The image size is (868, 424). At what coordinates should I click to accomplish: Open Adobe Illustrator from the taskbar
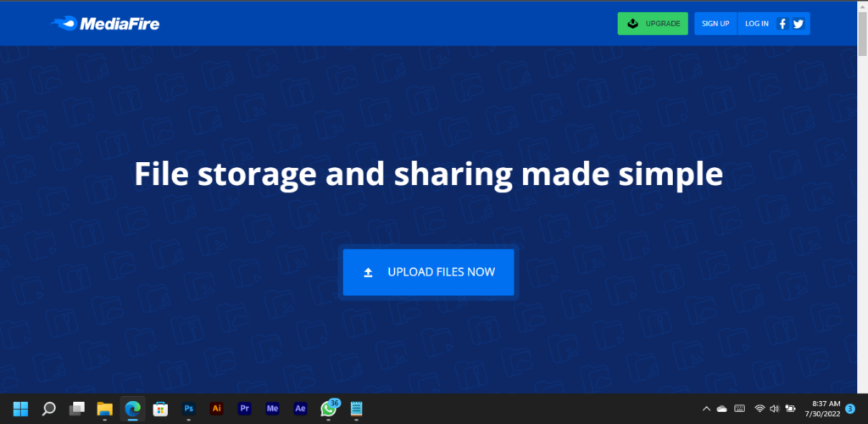[x=216, y=409]
